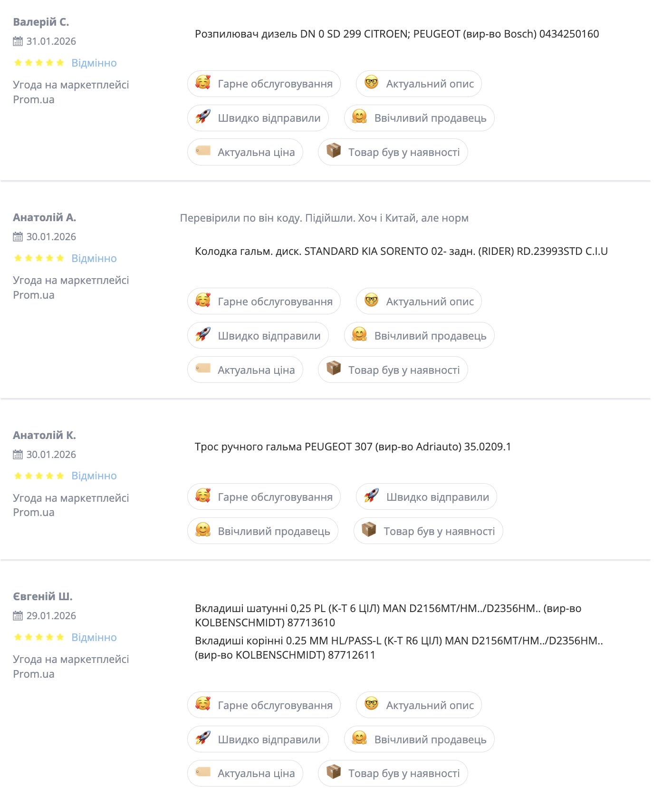Click Актуальний опис tag in Євгеній Ш. review

419,705
